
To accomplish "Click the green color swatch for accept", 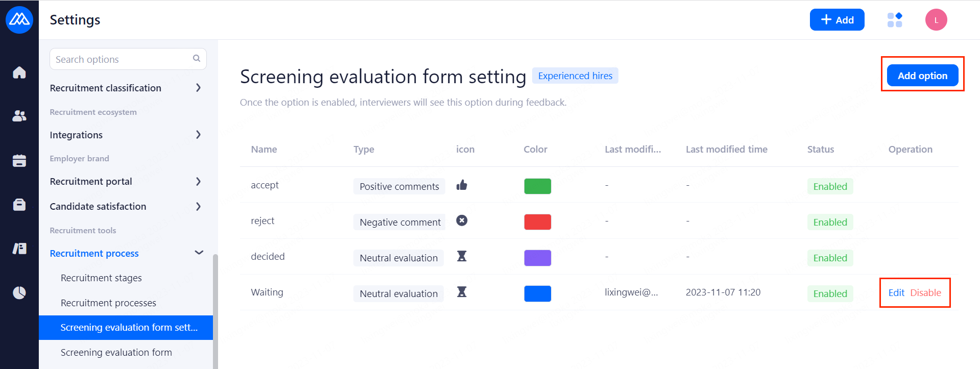I will [x=537, y=186].
